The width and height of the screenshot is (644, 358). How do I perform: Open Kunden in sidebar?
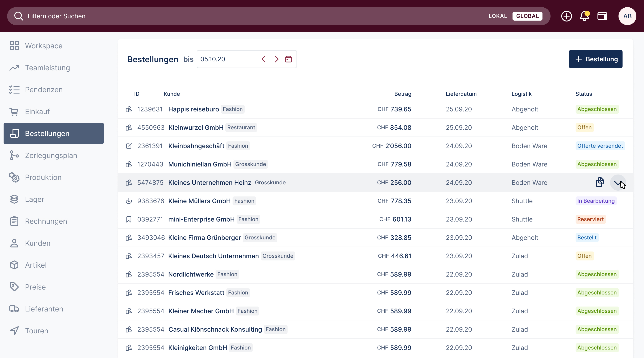[x=53, y=243]
